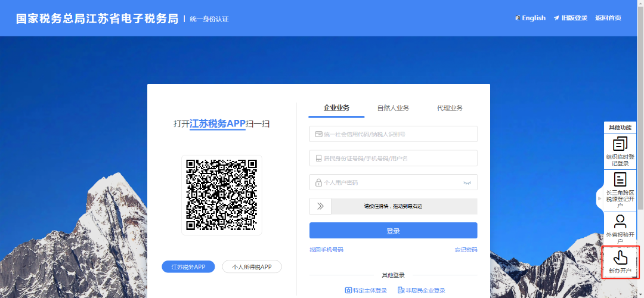Viewport: 644px width, 298px height.
Task: Focus the 个人用户密码 input field
Action: [x=393, y=182]
